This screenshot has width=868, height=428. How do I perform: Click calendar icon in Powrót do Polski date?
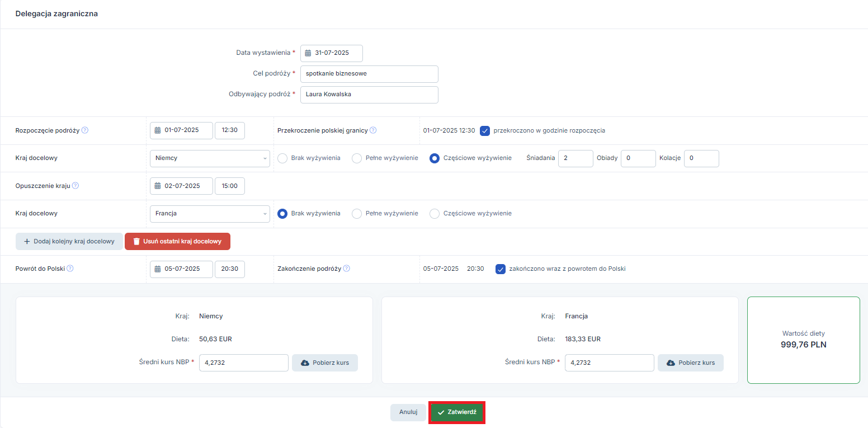coord(157,269)
